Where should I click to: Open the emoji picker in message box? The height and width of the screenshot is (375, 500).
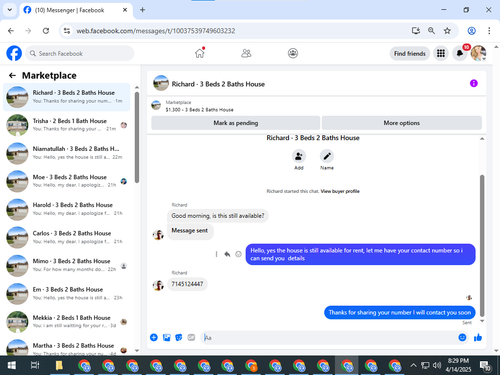(462, 337)
